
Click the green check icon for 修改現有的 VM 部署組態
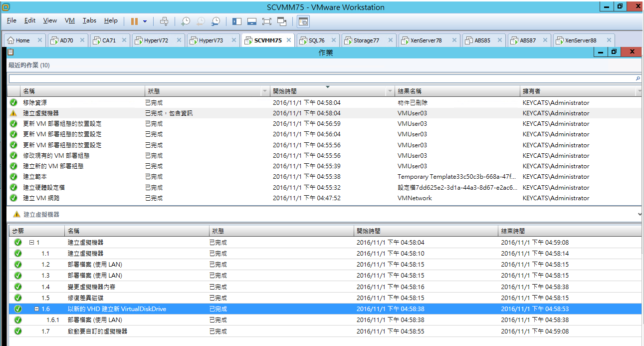point(13,155)
